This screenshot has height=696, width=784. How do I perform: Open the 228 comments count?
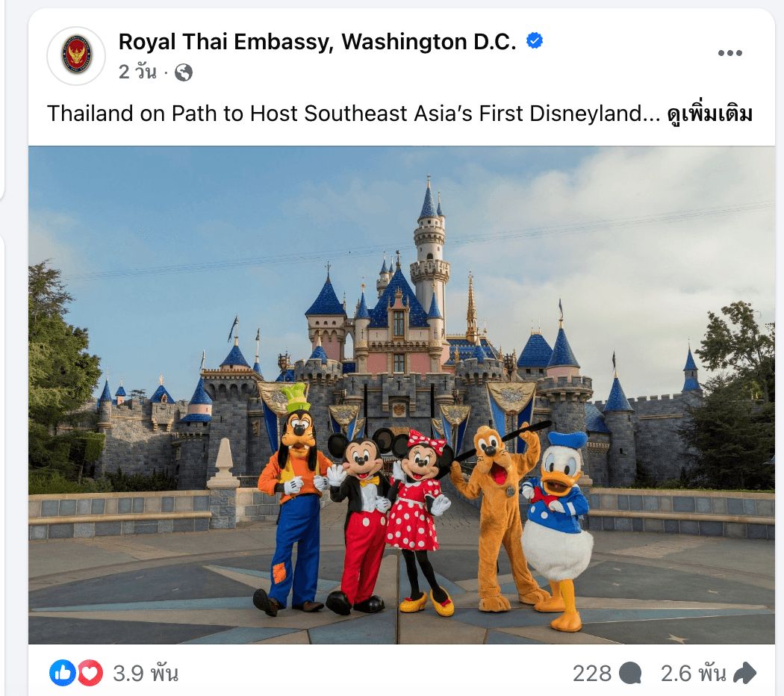pyautogui.click(x=592, y=673)
